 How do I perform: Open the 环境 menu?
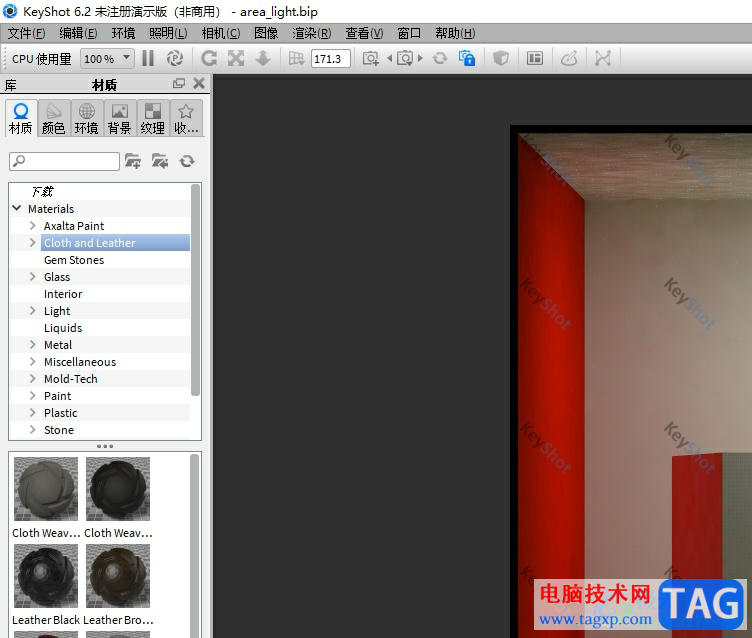pos(123,33)
